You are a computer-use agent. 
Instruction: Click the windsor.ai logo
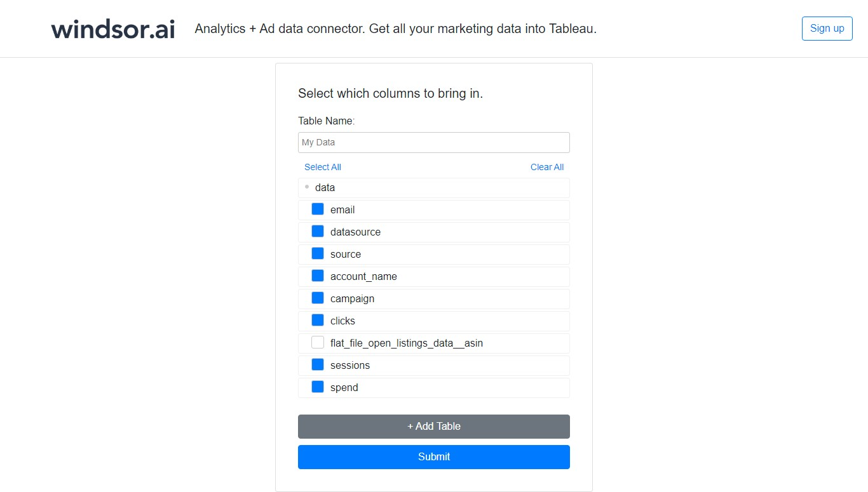click(112, 29)
